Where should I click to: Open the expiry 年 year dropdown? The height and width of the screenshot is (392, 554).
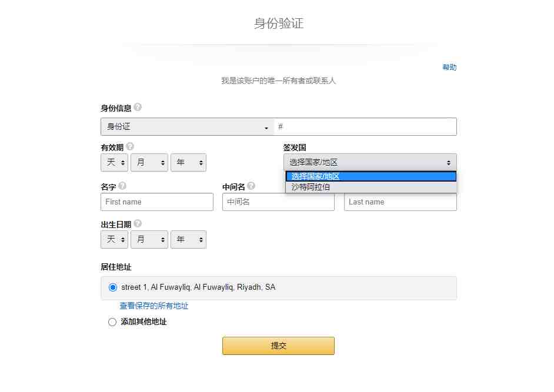click(x=188, y=162)
